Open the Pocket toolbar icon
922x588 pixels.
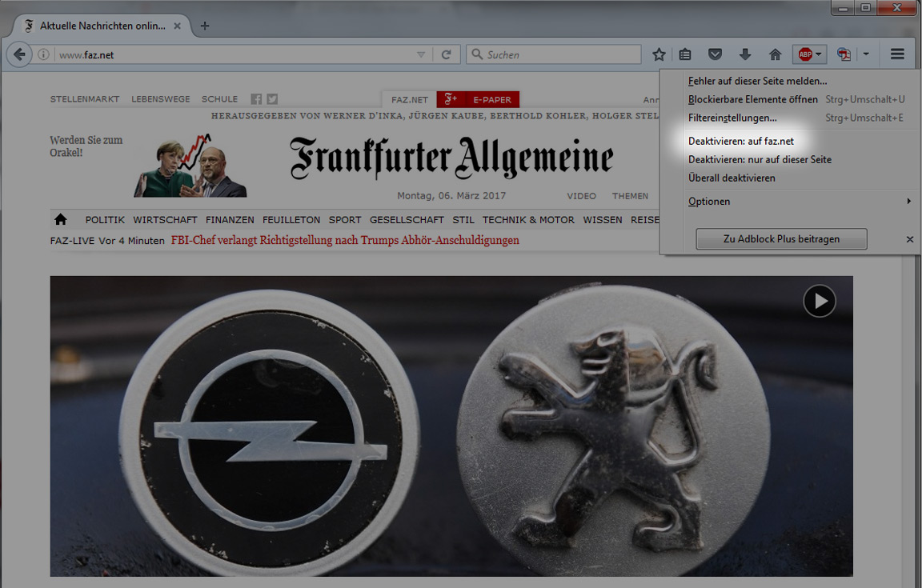[716, 54]
